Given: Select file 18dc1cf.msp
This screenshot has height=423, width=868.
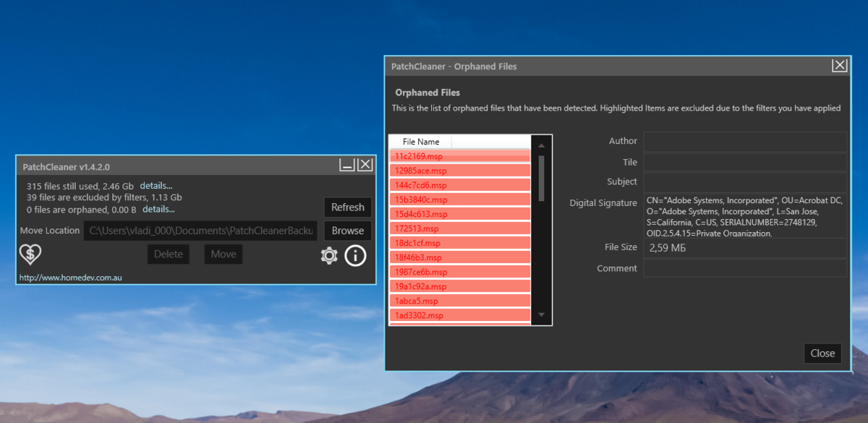Looking at the screenshot, I should tap(460, 243).
